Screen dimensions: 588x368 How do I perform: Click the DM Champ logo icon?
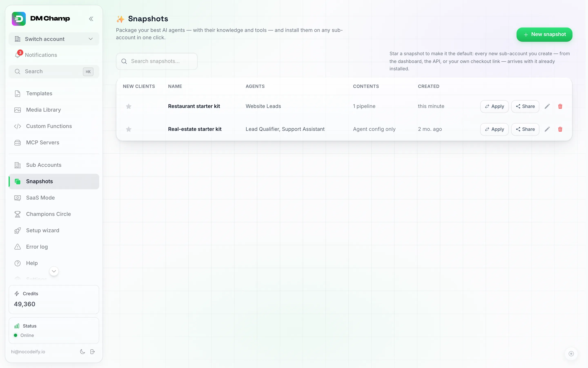coord(19,19)
